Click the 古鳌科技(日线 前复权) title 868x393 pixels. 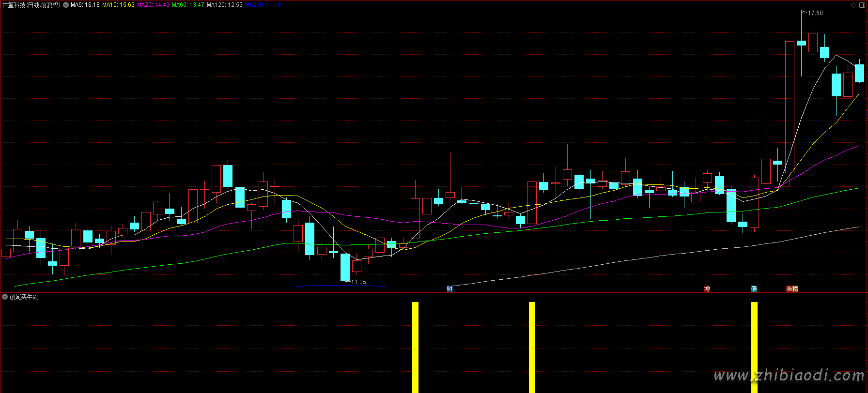[x=31, y=5]
